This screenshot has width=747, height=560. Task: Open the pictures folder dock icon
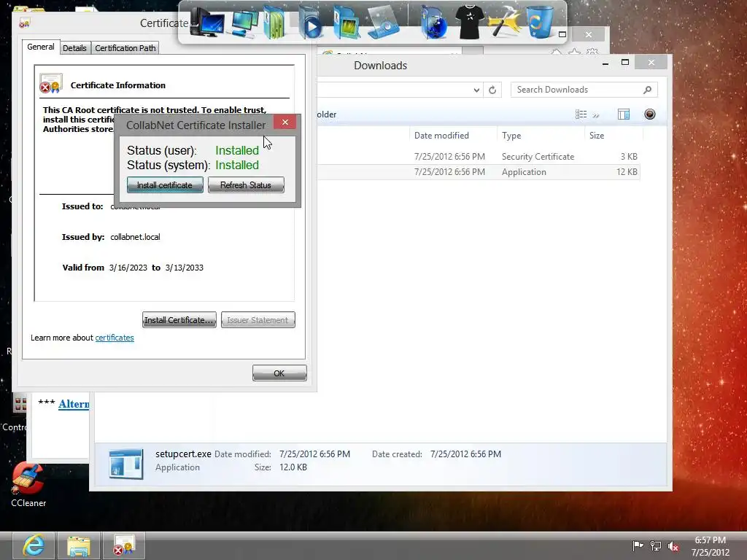[346, 23]
